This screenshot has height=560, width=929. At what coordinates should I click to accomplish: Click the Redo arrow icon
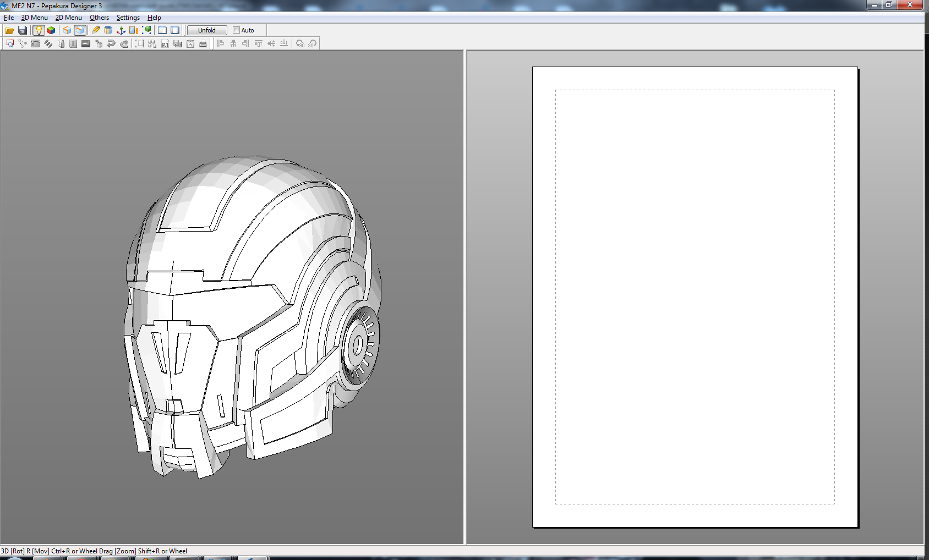click(x=124, y=43)
